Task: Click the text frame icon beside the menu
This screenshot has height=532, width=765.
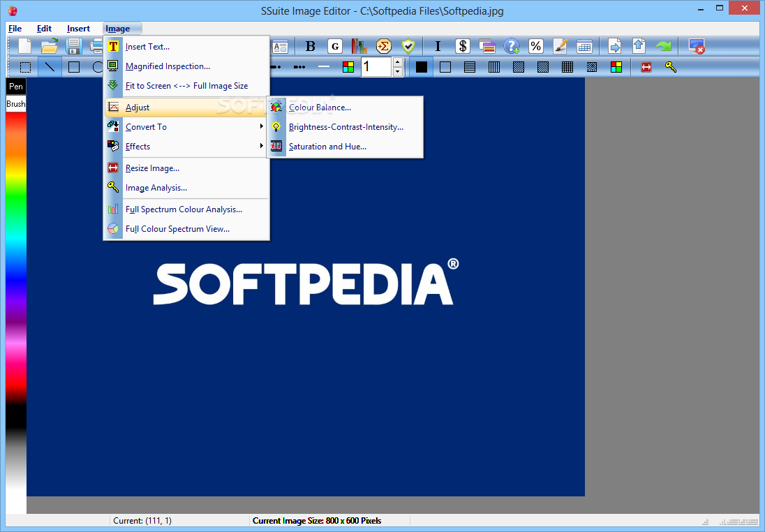Action: pyautogui.click(x=281, y=46)
